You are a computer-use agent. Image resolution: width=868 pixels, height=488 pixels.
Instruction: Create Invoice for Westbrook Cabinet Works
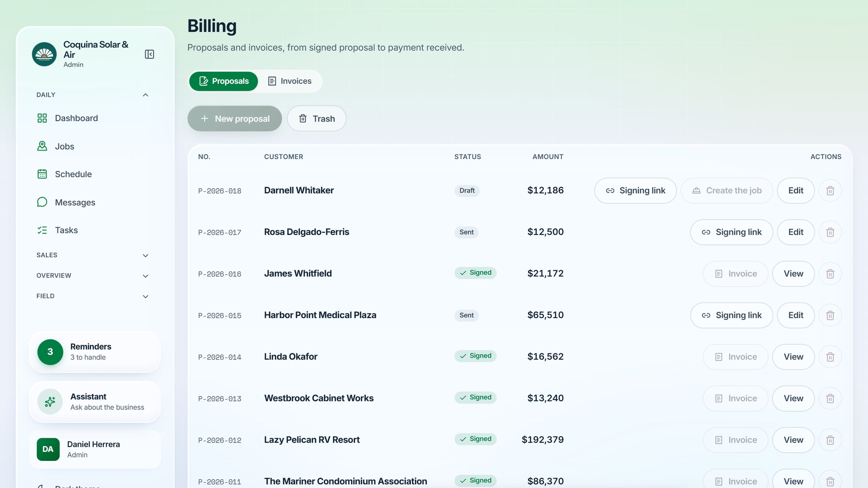coord(736,398)
